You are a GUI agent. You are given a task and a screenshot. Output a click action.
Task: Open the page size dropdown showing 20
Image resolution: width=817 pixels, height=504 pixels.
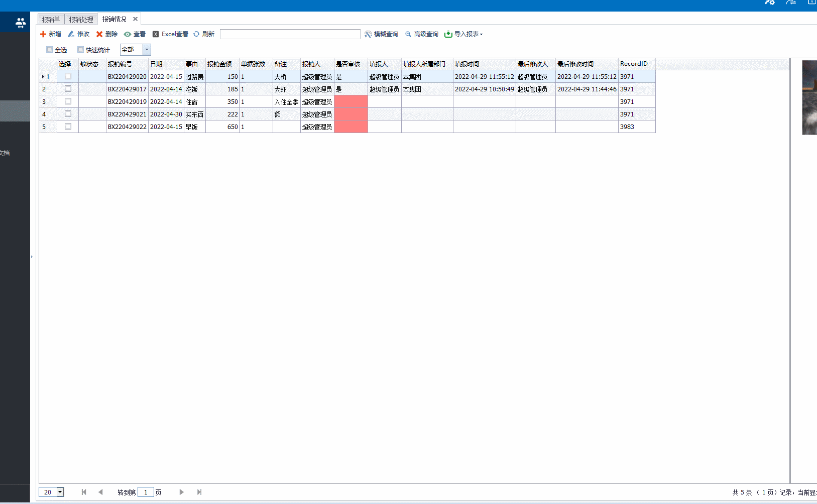(x=60, y=492)
